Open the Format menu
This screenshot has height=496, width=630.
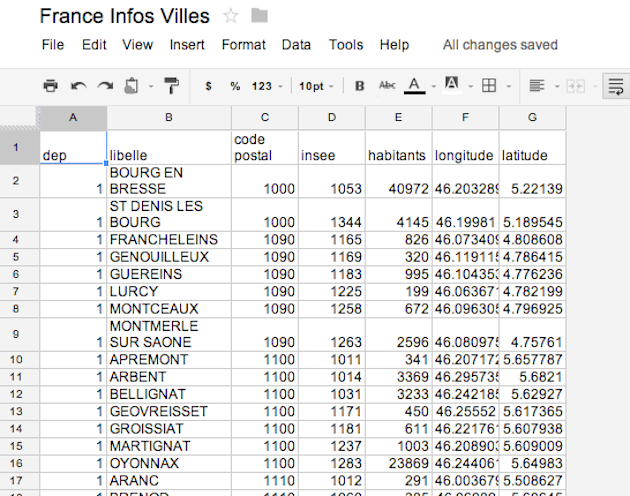click(243, 45)
